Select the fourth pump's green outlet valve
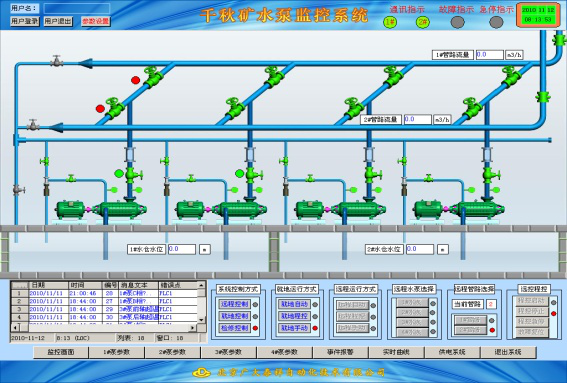This screenshot has height=383, width=567. (x=490, y=175)
